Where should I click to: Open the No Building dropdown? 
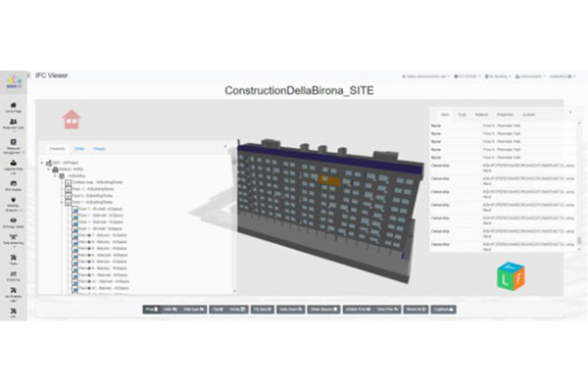pos(498,76)
